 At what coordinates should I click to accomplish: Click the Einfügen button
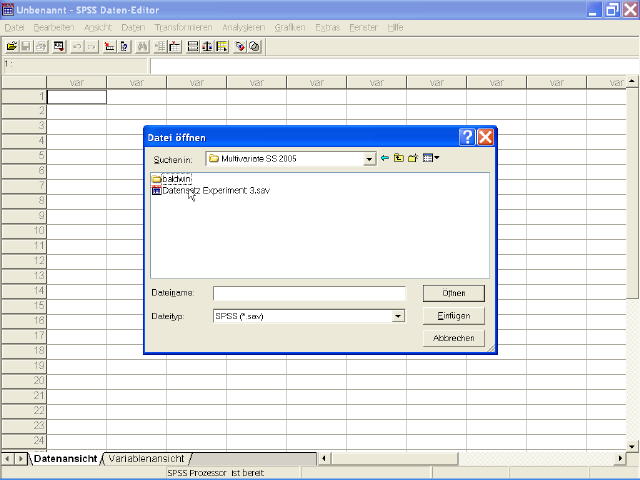point(453,316)
